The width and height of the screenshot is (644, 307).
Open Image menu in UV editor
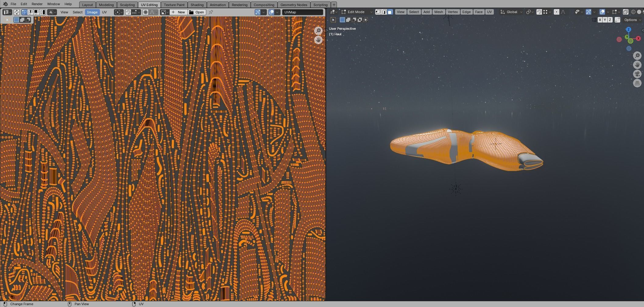(92, 12)
